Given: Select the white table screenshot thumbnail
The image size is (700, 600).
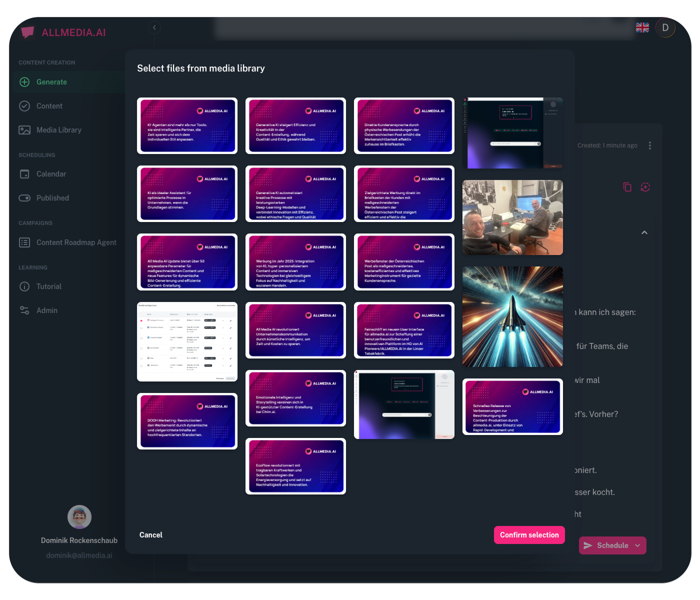Looking at the screenshot, I should coord(187,341).
